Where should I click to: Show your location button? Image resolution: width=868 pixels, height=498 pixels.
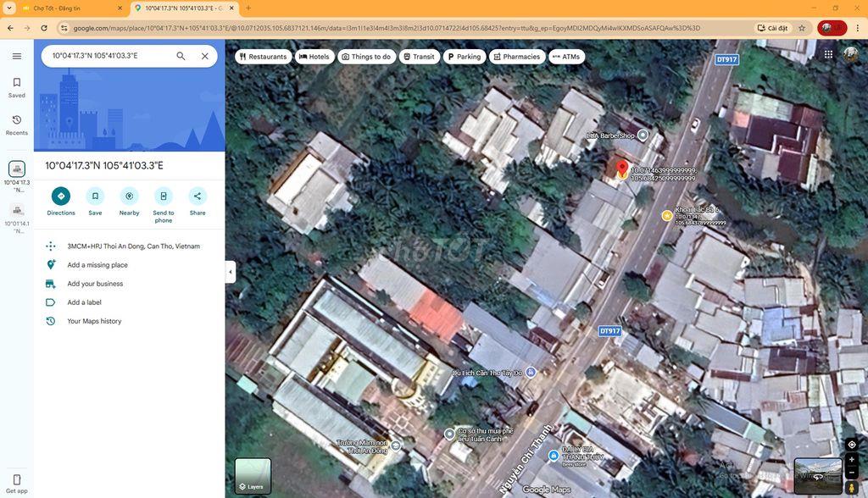point(851,445)
